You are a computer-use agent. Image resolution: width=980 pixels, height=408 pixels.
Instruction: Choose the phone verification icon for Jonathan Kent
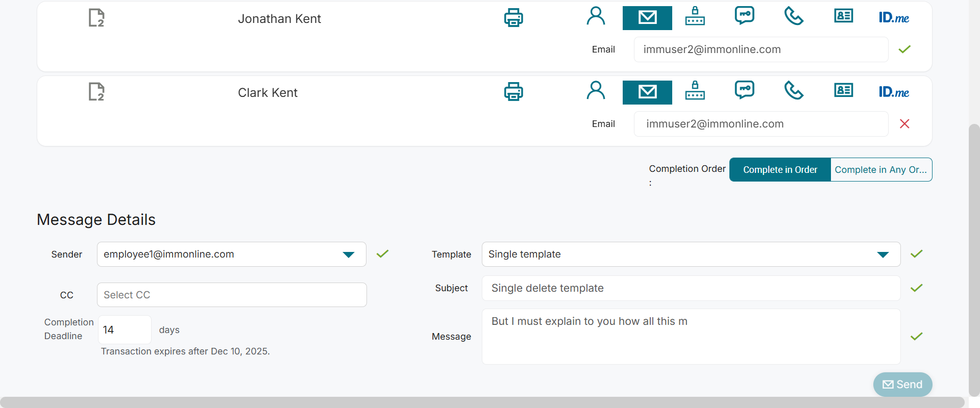pyautogui.click(x=794, y=16)
